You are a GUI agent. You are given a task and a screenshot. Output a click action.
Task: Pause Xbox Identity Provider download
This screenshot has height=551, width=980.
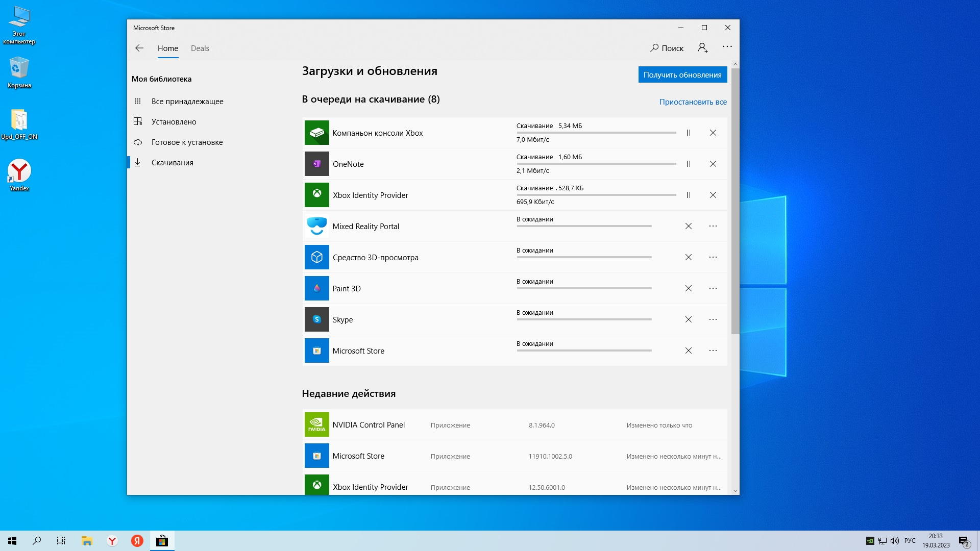[x=688, y=195]
